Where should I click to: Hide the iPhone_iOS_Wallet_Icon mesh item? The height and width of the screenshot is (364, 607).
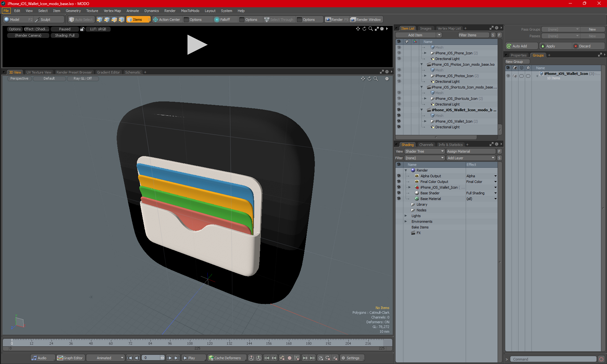tap(399, 121)
